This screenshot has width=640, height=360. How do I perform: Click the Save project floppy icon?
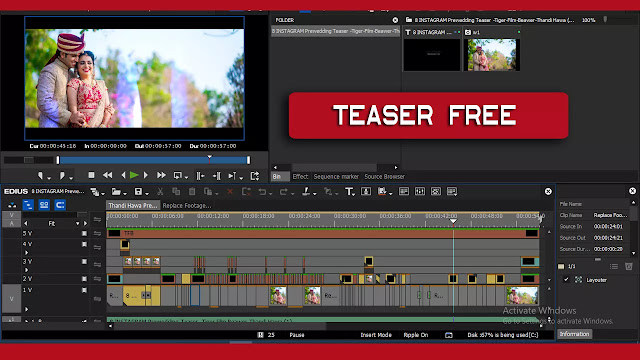tap(138, 191)
